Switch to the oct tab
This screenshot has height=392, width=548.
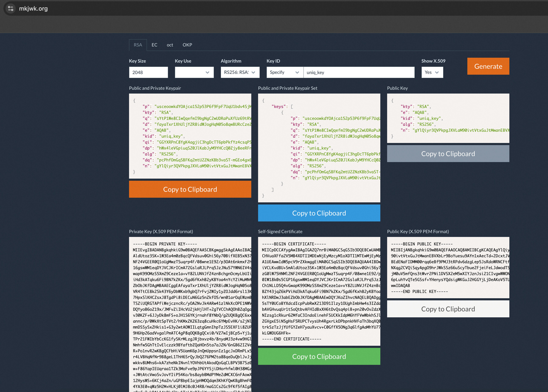pos(170,45)
